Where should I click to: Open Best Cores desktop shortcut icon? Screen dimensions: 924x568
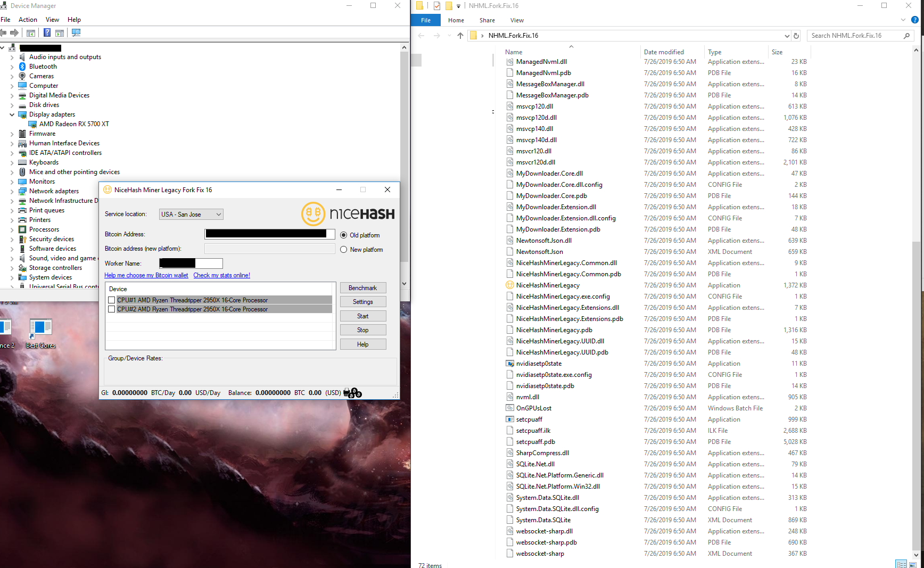[40, 328]
